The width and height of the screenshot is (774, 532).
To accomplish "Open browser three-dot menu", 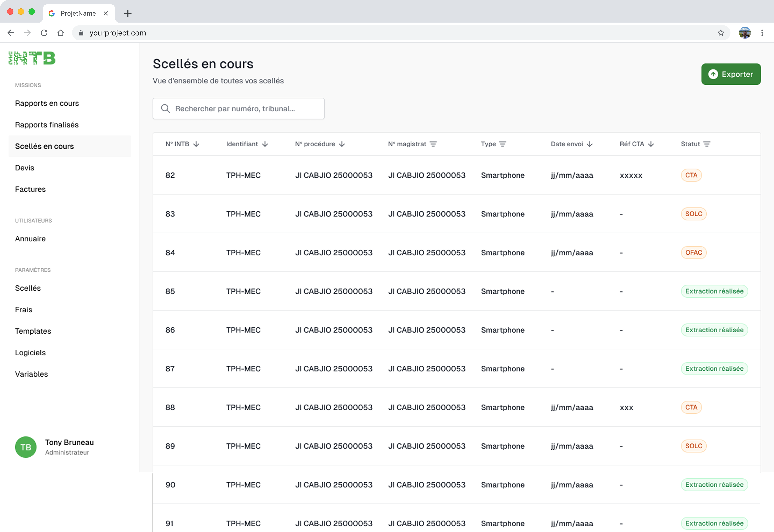I will point(762,33).
